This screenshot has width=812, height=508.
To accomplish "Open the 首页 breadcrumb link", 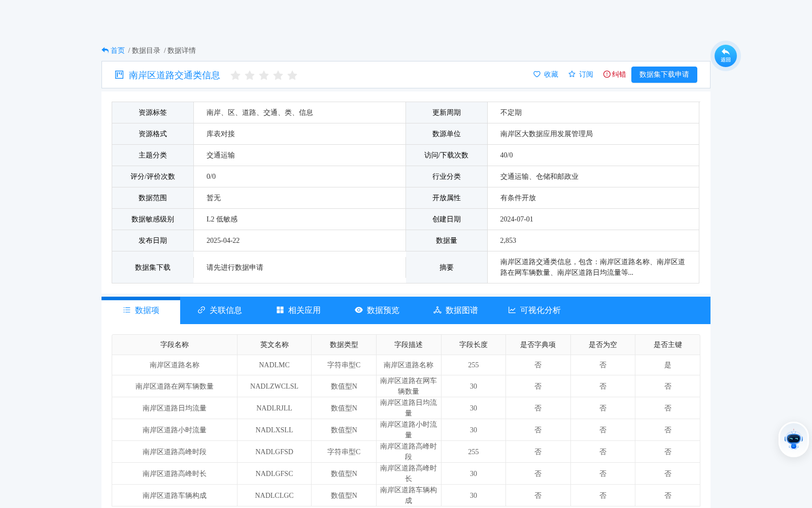I will click(118, 50).
